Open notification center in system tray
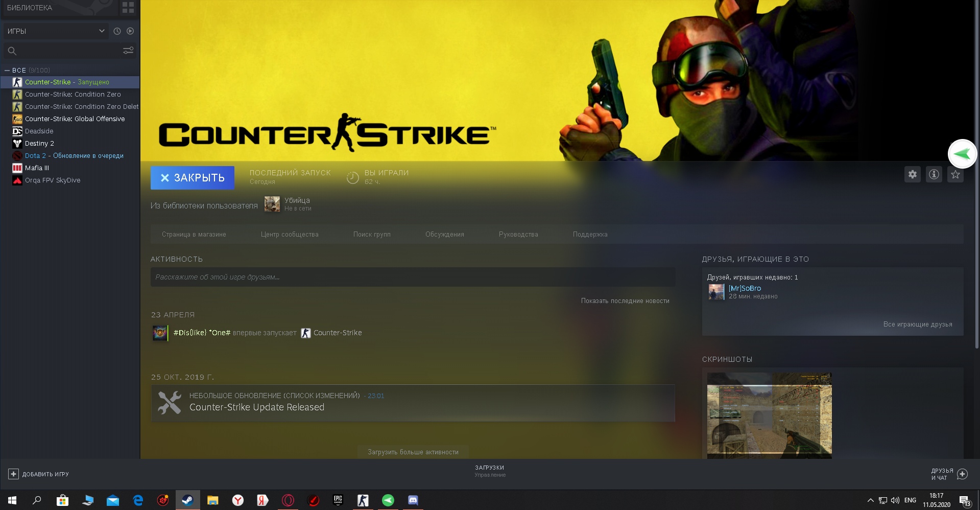This screenshot has height=510, width=980. pyautogui.click(x=965, y=501)
